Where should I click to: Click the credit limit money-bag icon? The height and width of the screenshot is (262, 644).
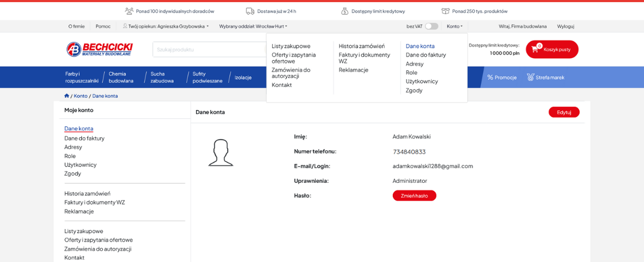click(x=345, y=11)
